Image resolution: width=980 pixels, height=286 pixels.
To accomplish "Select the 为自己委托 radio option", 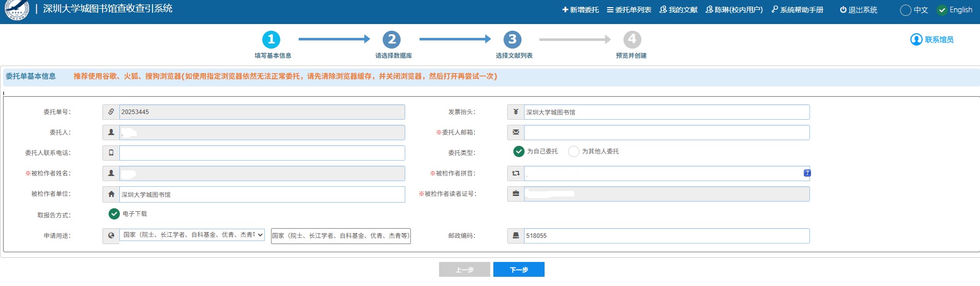I will tap(519, 151).
